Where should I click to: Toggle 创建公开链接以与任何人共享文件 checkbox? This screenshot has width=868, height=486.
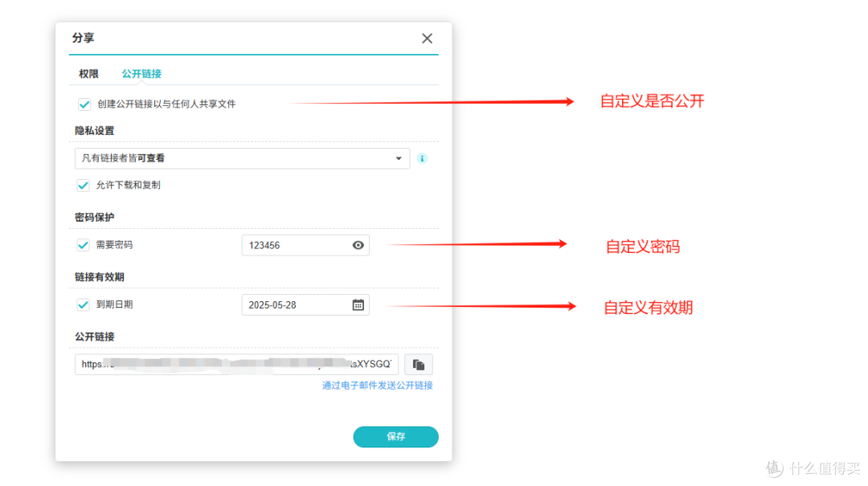[84, 104]
